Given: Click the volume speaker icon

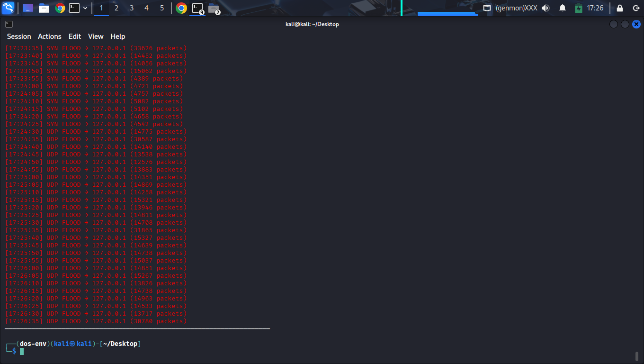Looking at the screenshot, I should [x=546, y=8].
